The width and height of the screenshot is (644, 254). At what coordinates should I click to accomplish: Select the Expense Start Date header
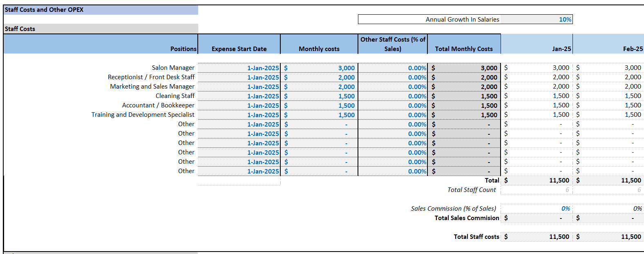click(239, 44)
